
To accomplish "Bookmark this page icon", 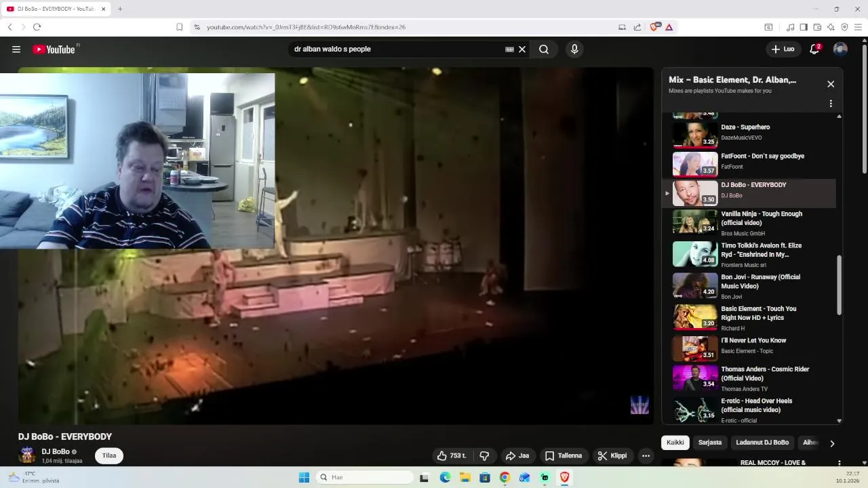I will pos(179,27).
